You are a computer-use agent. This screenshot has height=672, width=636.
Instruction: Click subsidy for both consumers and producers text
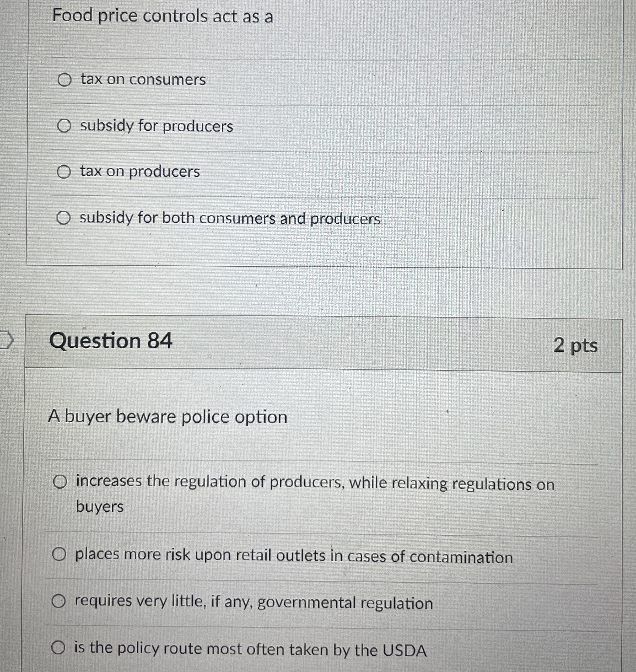[x=230, y=218]
